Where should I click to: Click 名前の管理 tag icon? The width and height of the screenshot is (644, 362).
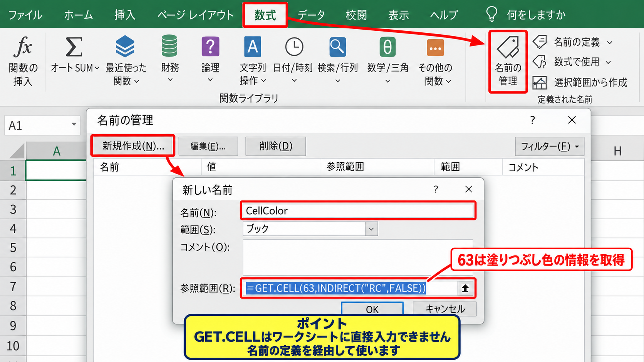click(508, 47)
